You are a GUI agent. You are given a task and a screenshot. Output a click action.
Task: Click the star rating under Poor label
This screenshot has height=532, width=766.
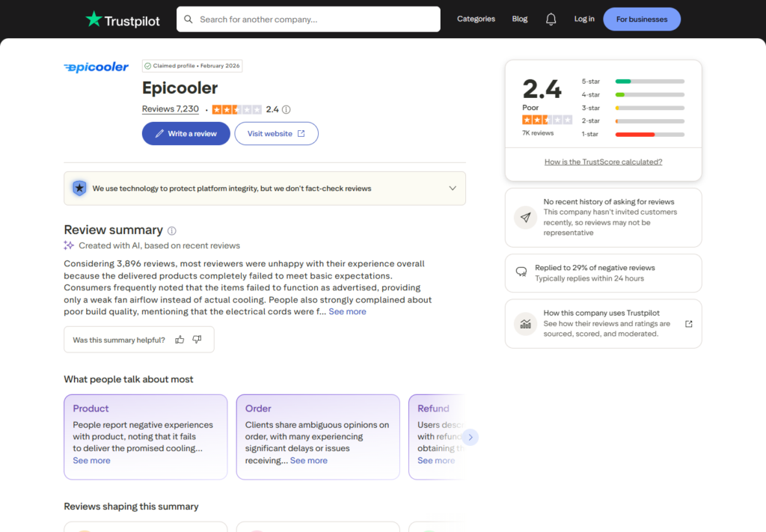[547, 120]
